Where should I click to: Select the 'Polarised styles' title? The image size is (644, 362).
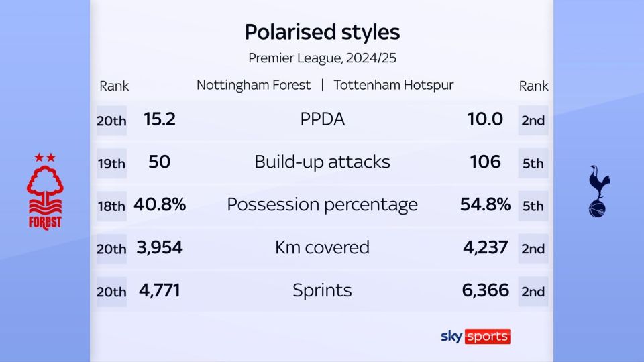pos(322,32)
